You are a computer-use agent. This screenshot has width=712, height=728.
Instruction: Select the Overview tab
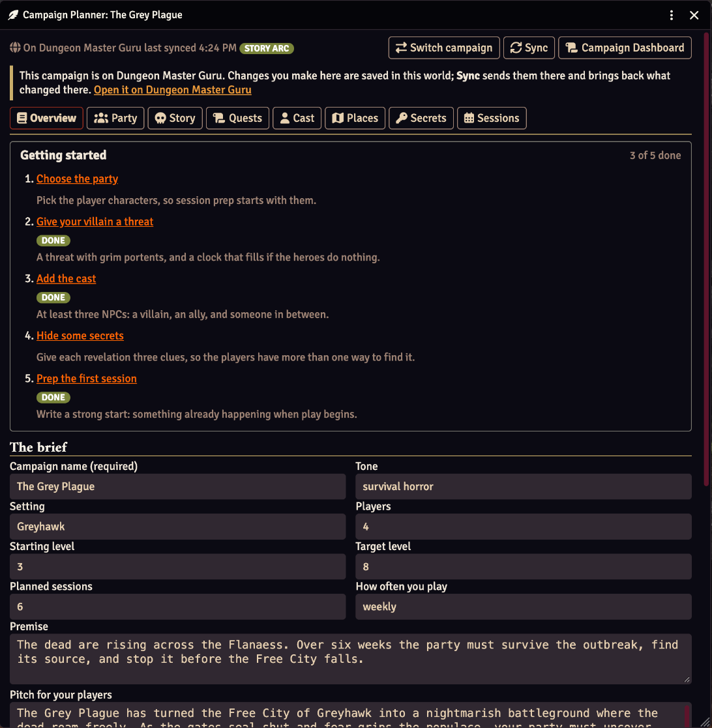46,118
